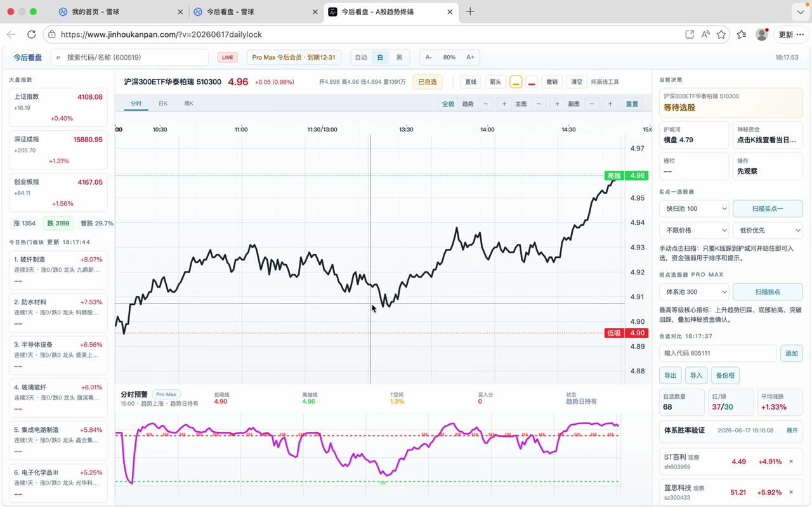Switch to the 日K chart tab

click(x=163, y=104)
